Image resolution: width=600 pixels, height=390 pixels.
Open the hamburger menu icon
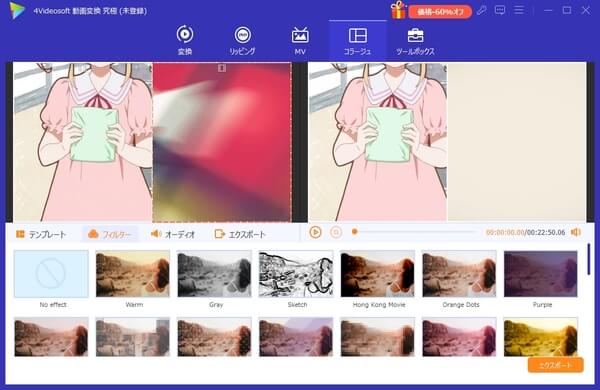pos(519,10)
